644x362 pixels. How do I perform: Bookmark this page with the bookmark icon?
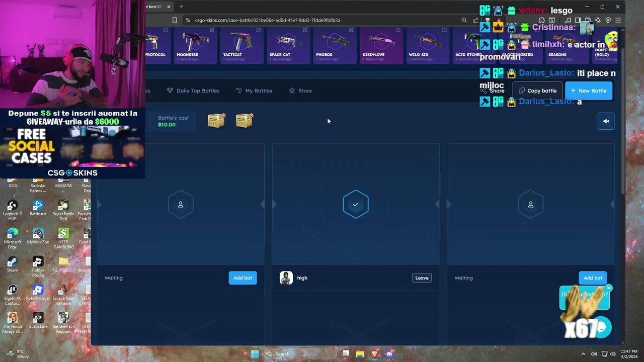coord(175,20)
